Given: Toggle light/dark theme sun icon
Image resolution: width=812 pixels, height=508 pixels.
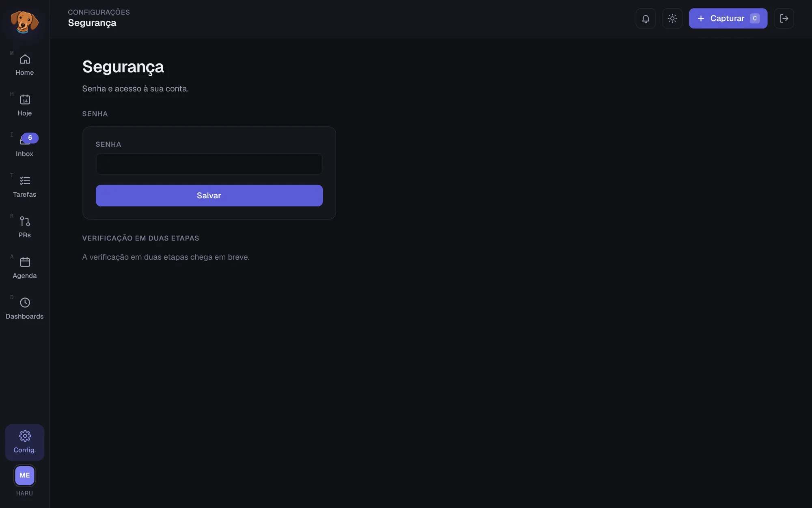Looking at the screenshot, I should [672, 18].
